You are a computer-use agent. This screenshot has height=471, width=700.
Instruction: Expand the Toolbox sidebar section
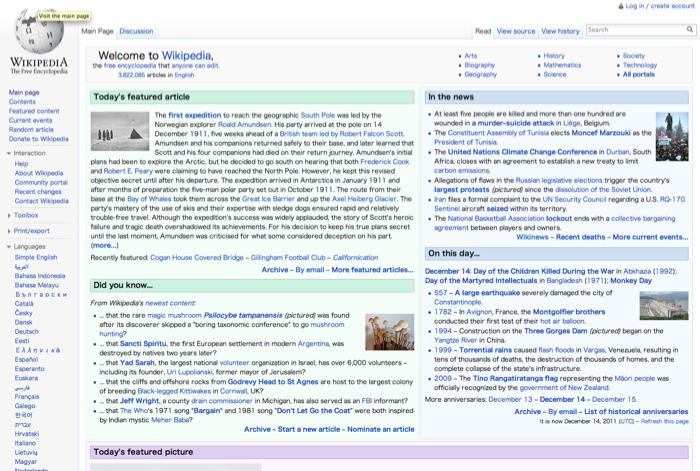[x=9, y=215]
